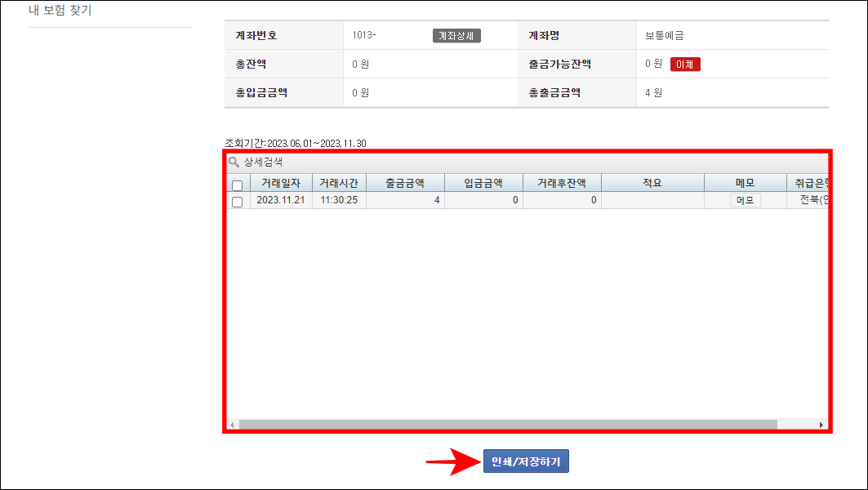Click the 메모 column header
This screenshot has width=868, height=490.
744,182
